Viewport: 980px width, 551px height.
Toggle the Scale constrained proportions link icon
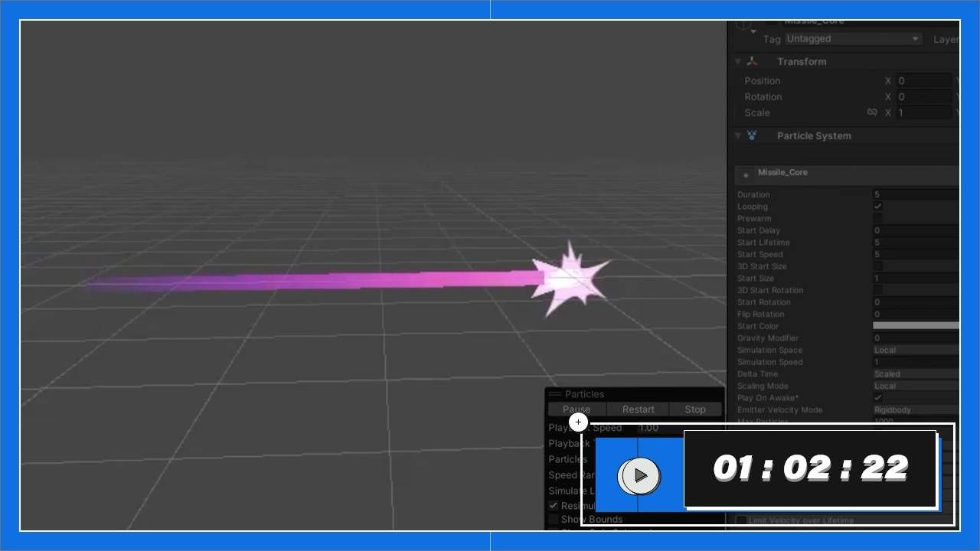click(871, 112)
